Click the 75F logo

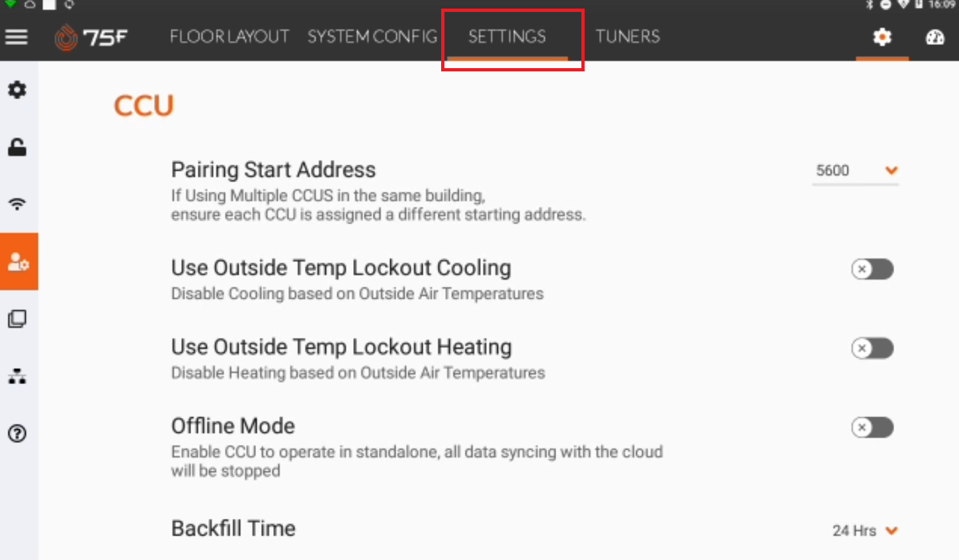pos(91,37)
